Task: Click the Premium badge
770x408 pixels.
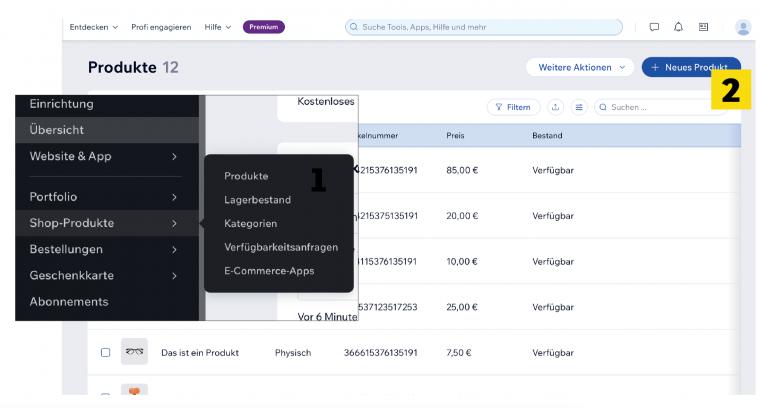Action: [x=264, y=27]
